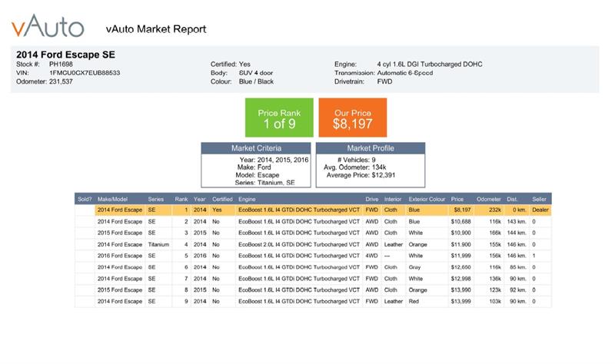615x364 pixels.
Task: Click the Market Profile panel header
Action: pyautogui.click(x=371, y=148)
